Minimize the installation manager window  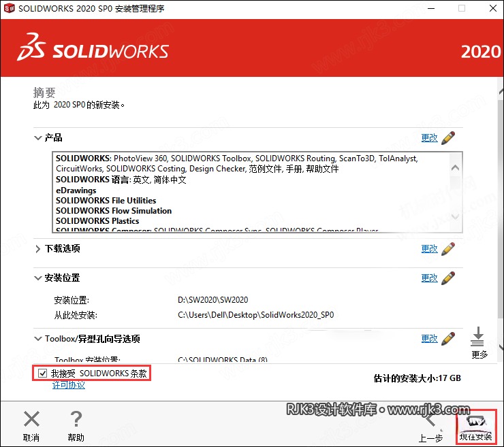pyautogui.click(x=431, y=8)
